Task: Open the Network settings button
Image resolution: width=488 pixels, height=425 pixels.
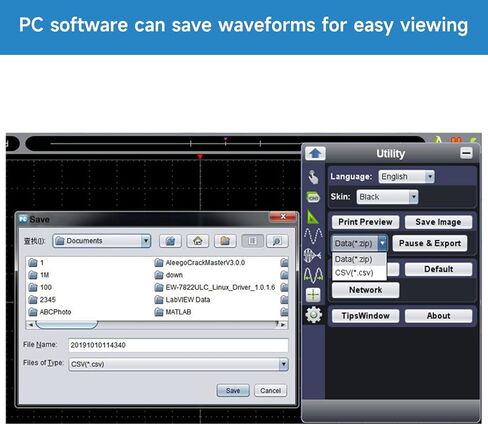Action: click(x=365, y=290)
